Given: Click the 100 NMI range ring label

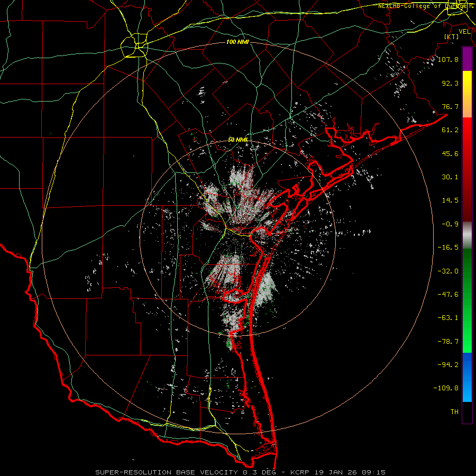Looking at the screenshot, I should [237, 42].
